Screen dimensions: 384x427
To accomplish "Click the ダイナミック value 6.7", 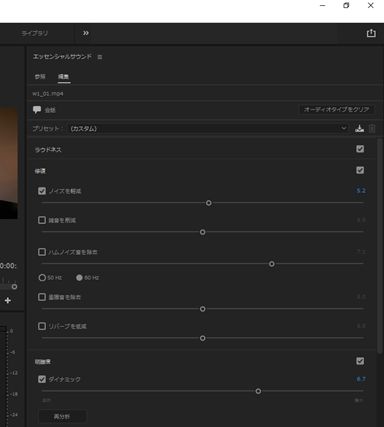I will (361, 379).
